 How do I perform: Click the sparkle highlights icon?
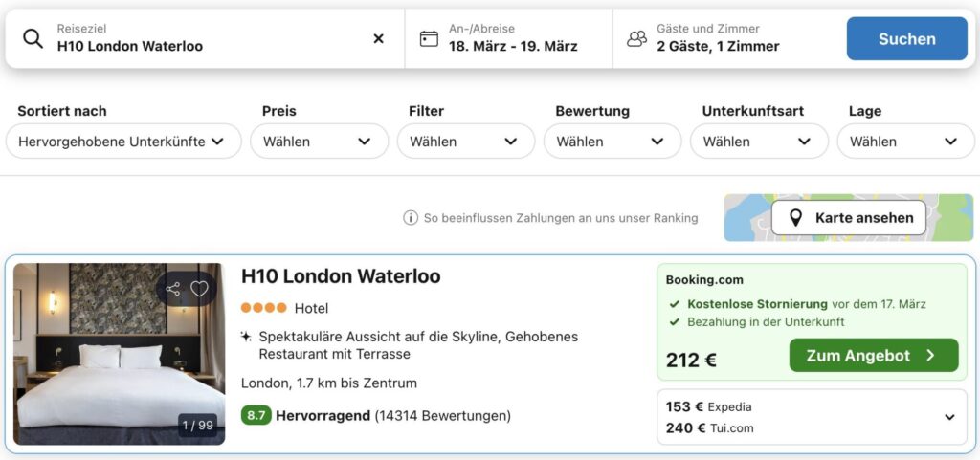pos(247,337)
